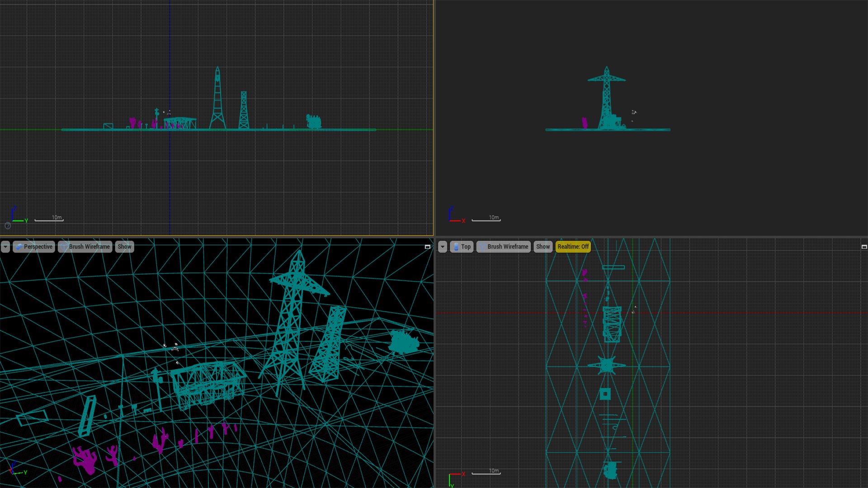Maximize the Perspective viewport
Image resolution: width=868 pixels, height=488 pixels.
pyautogui.click(x=427, y=247)
